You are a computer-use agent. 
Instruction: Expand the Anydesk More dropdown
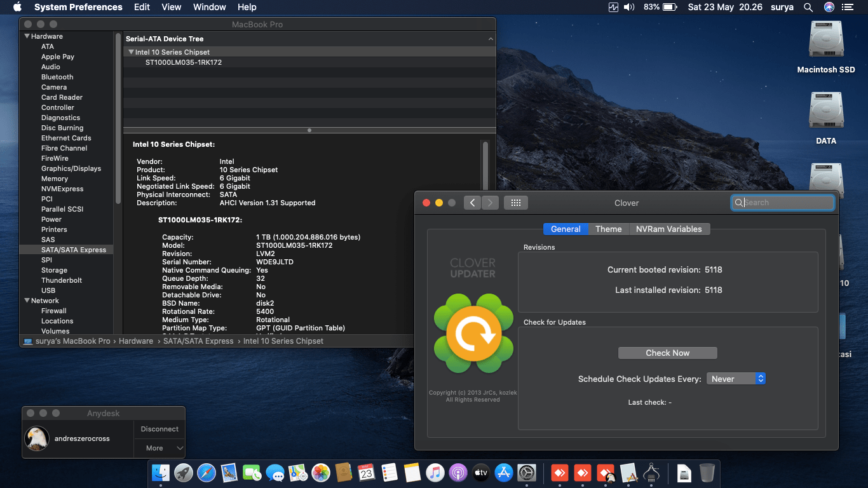[159, 448]
